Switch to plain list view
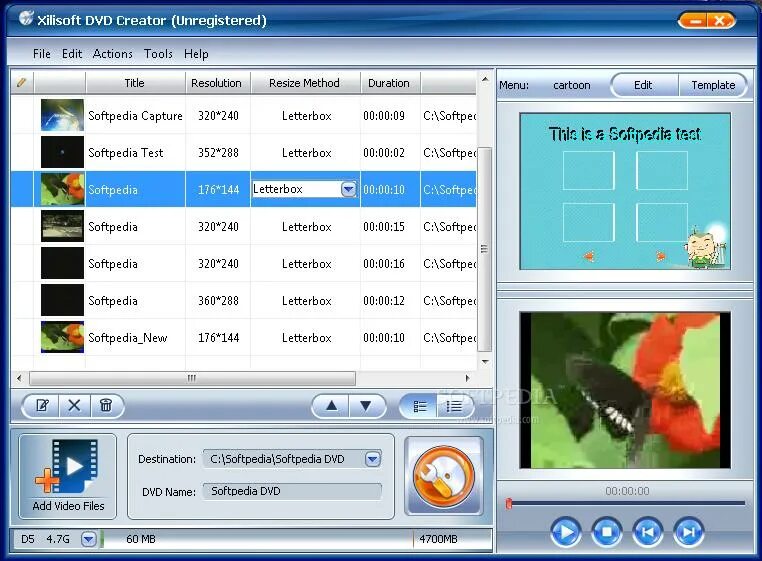 (454, 406)
